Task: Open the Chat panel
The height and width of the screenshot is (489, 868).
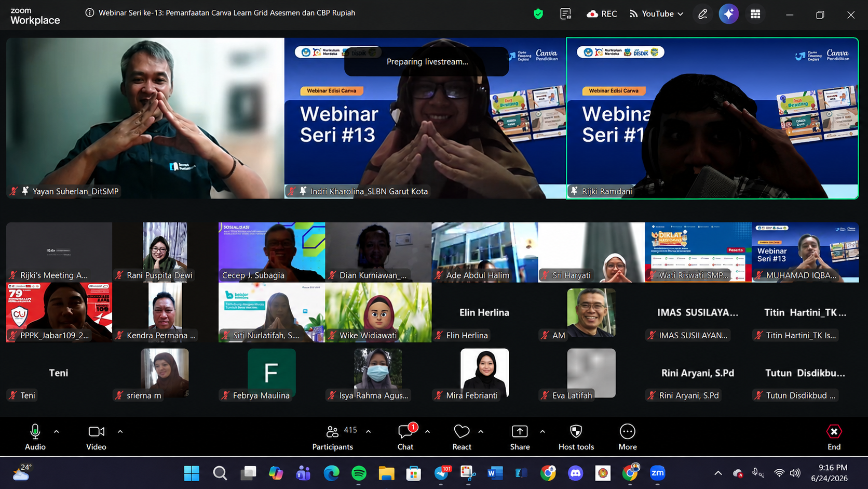Action: click(x=405, y=437)
